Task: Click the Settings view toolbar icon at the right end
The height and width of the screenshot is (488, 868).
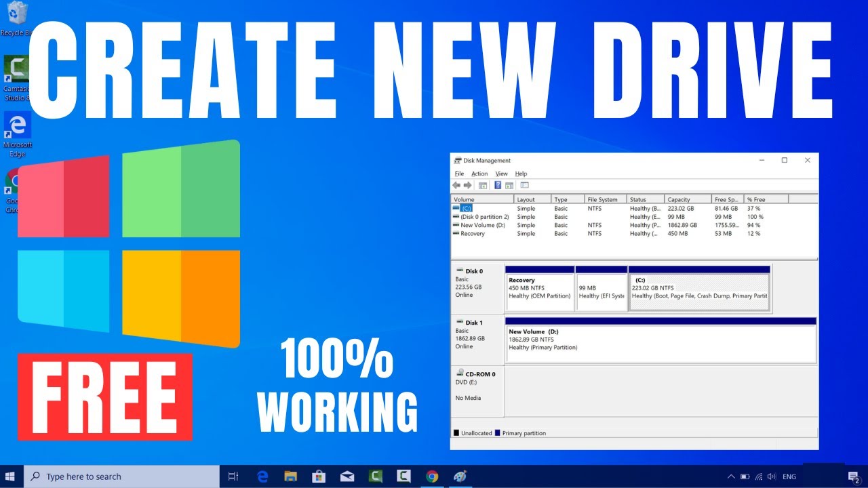Action: point(524,185)
